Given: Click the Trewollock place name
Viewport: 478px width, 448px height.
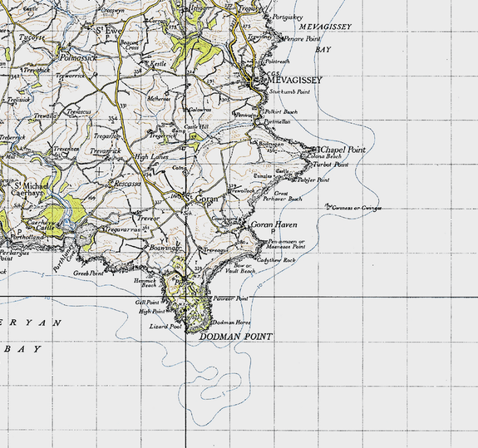Looking at the screenshot, I should (x=243, y=191).
